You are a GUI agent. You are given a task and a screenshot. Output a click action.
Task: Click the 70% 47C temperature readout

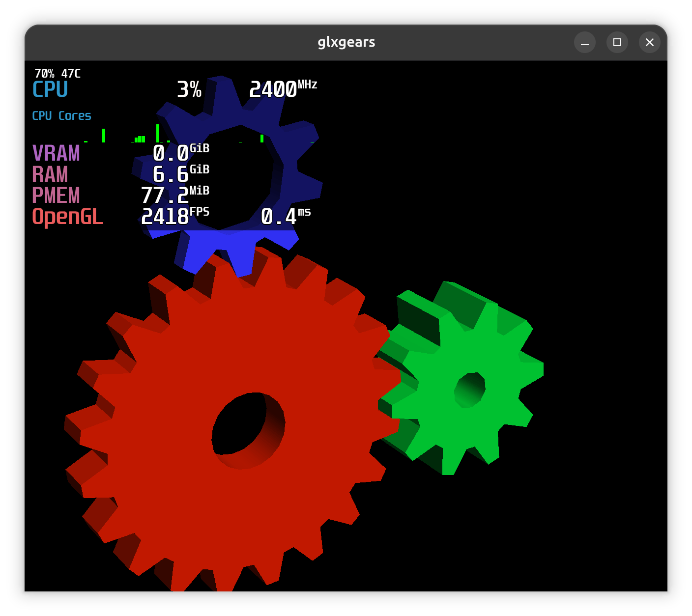58,74
